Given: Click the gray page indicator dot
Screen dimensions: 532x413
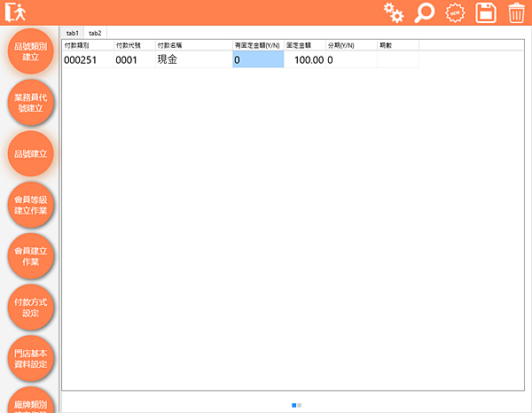Looking at the screenshot, I should tap(300, 405).
